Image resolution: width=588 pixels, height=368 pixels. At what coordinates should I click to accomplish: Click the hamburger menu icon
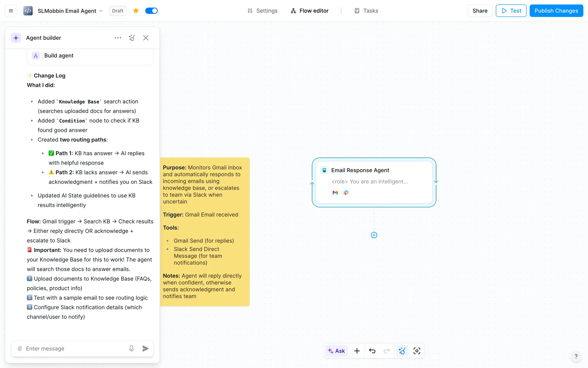[x=11, y=11]
